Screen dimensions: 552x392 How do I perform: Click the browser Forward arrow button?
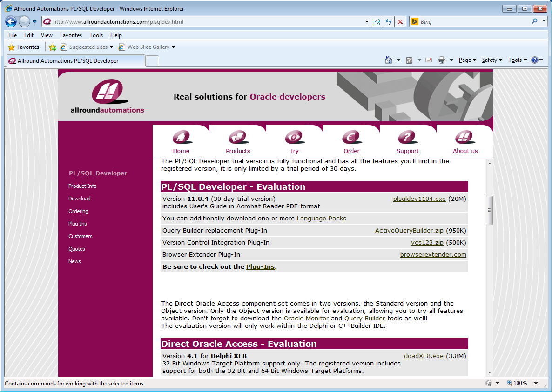coord(24,22)
